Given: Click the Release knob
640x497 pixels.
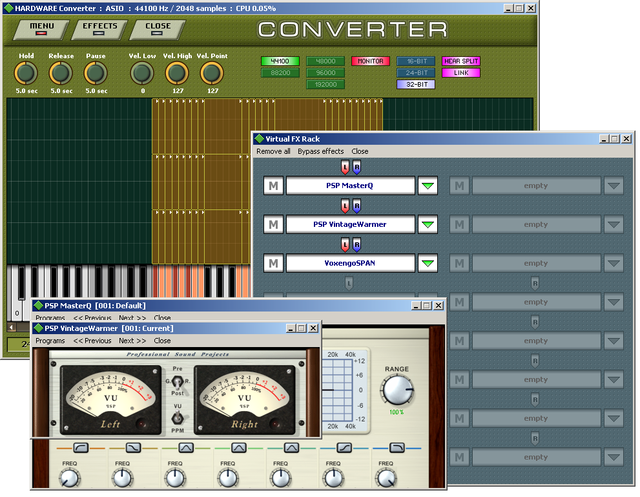Looking at the screenshot, I should 61,73.
